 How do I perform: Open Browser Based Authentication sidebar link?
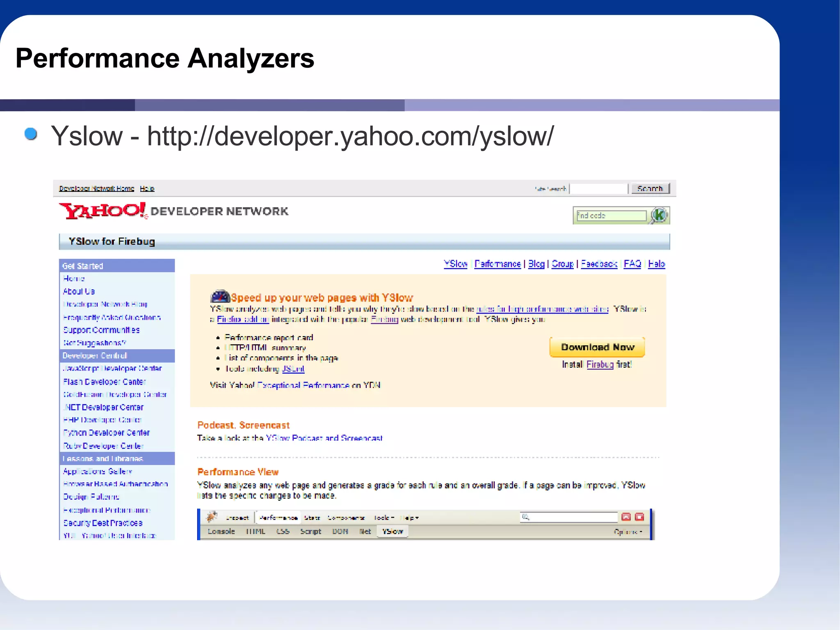(x=116, y=484)
